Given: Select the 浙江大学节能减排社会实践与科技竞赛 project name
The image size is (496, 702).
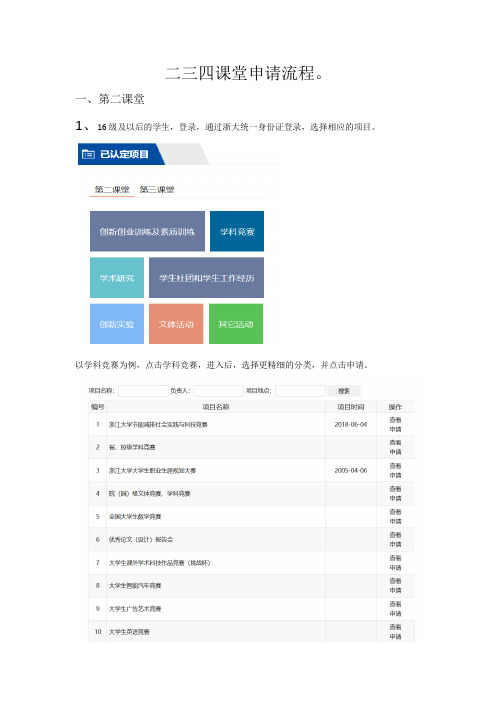Looking at the screenshot, I should point(158,424).
